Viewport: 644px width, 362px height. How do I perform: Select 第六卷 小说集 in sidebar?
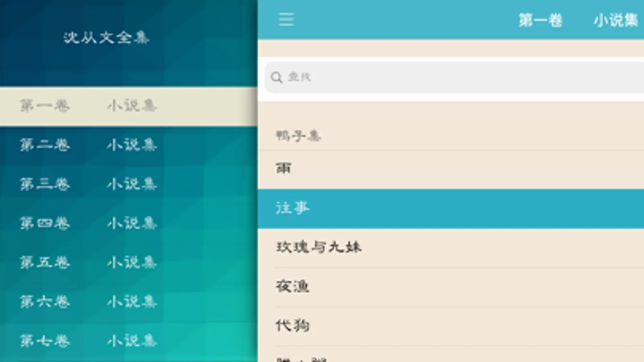128,302
